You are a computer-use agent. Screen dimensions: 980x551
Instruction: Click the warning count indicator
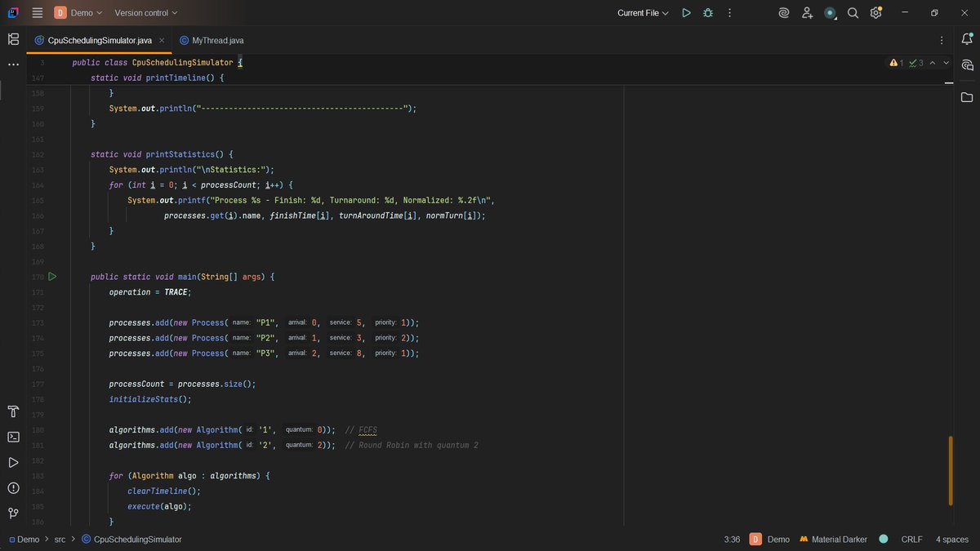click(x=897, y=63)
